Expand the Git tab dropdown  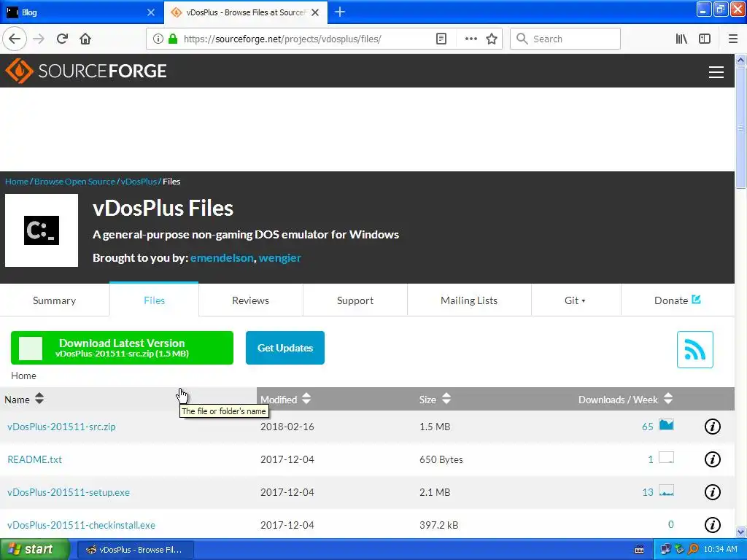[x=576, y=300]
